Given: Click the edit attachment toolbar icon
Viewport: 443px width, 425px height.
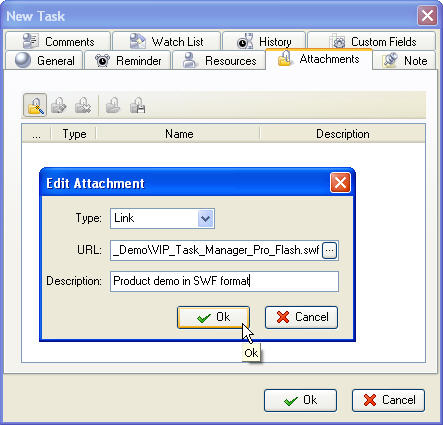Looking at the screenshot, I should click(59, 105).
